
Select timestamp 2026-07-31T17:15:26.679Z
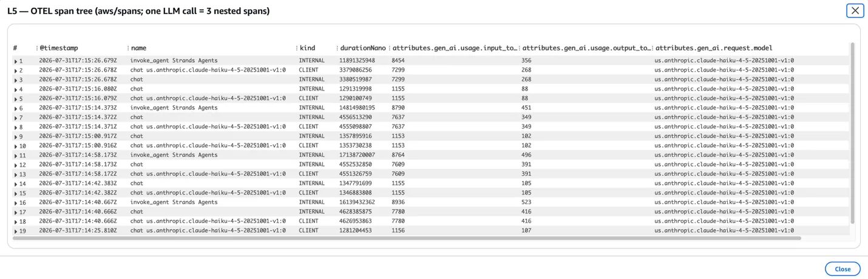78,61
